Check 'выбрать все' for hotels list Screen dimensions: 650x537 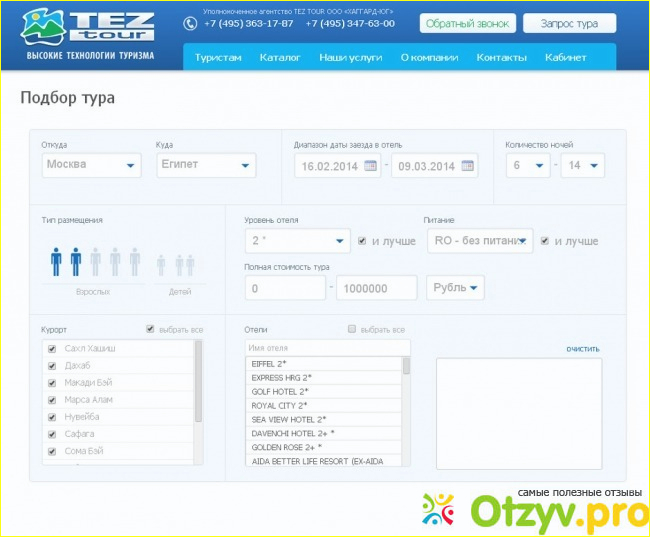[351, 329]
